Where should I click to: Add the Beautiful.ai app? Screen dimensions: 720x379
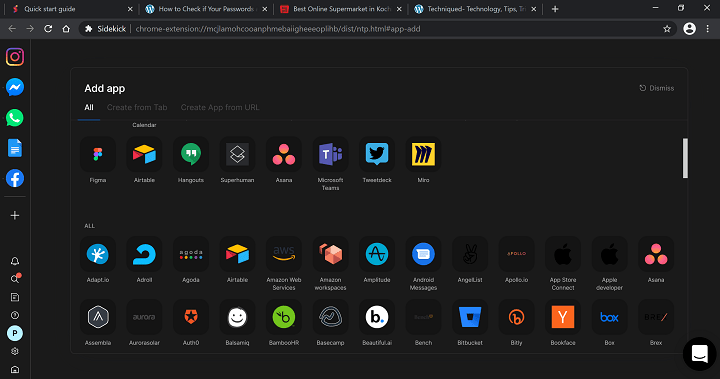click(x=377, y=317)
